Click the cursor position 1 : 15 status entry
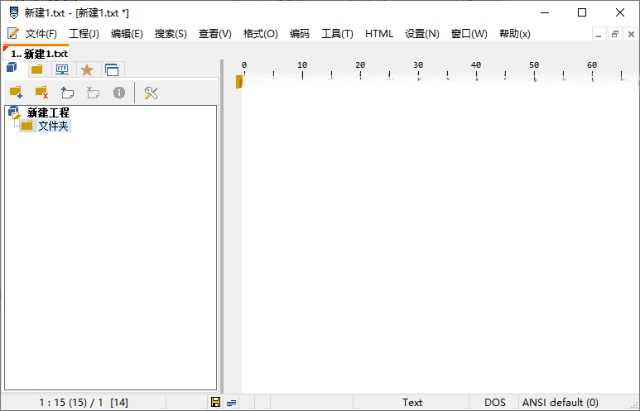This screenshot has height=411, width=640. pos(84,402)
